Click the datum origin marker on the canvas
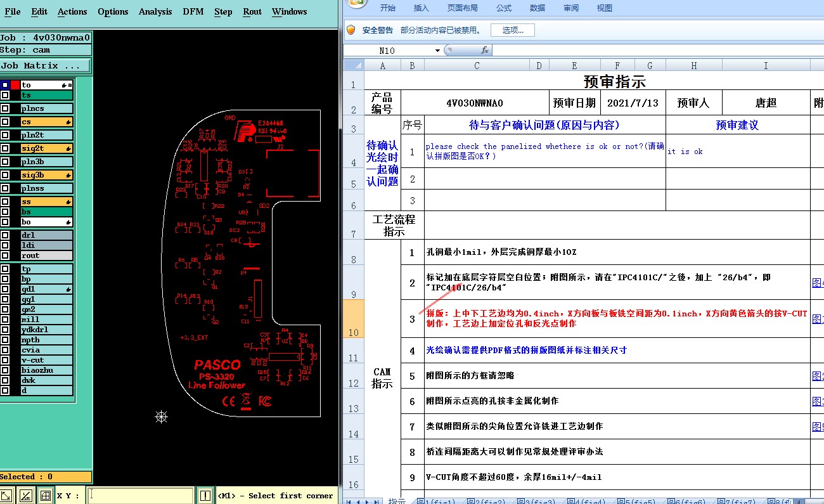Image resolution: width=824 pixels, height=504 pixels. coord(161,417)
